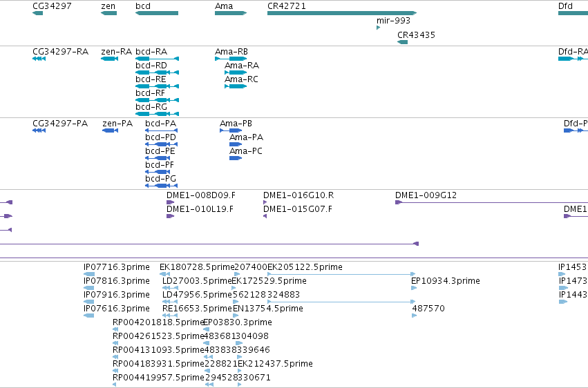
Task: Select the EP03830.3prime EST label
Action: tap(238, 323)
